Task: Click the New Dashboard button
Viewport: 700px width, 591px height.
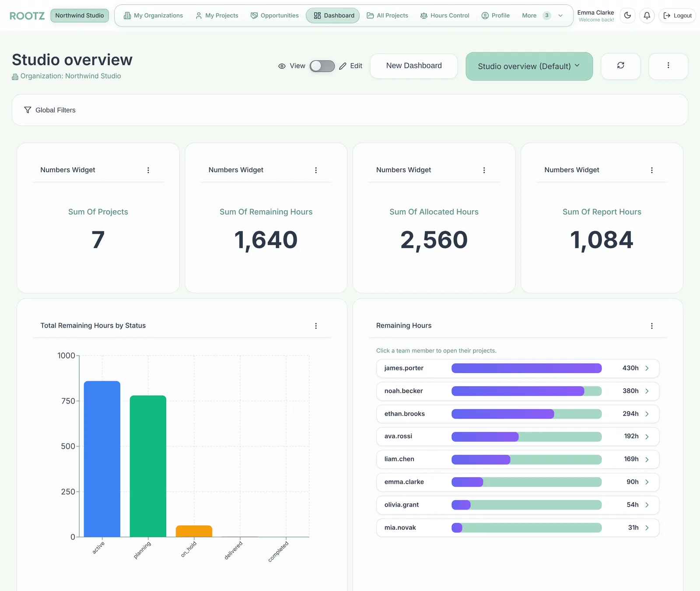Action: tap(414, 66)
